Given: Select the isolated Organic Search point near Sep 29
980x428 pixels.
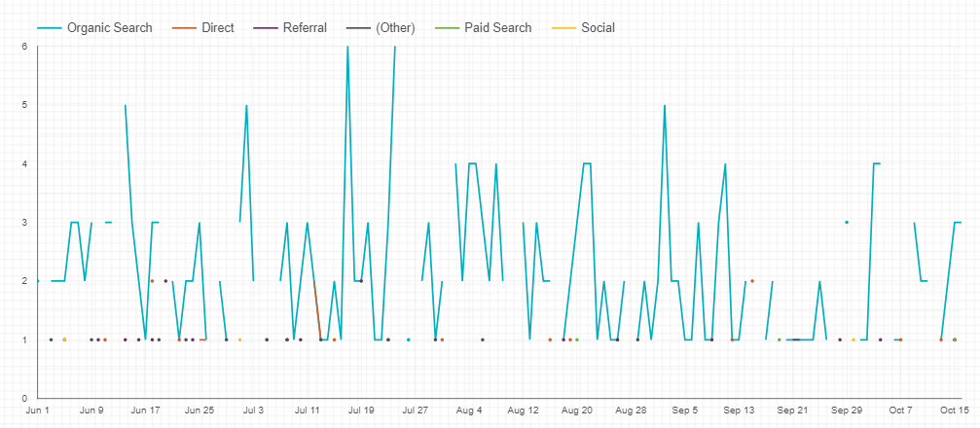Looking at the screenshot, I should 847,222.
